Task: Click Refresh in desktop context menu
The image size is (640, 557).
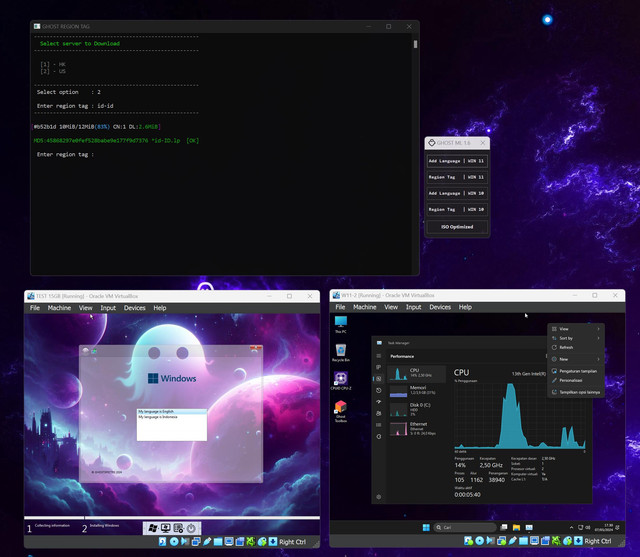Action: click(576, 348)
